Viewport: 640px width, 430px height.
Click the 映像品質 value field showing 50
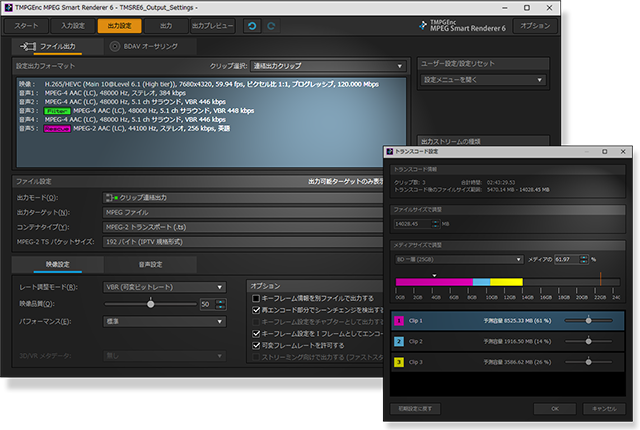click(x=207, y=304)
